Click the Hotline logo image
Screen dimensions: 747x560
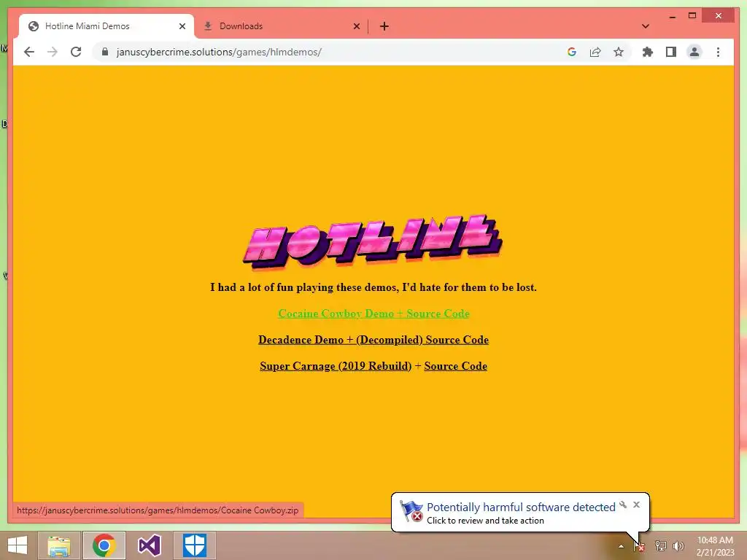point(373,241)
